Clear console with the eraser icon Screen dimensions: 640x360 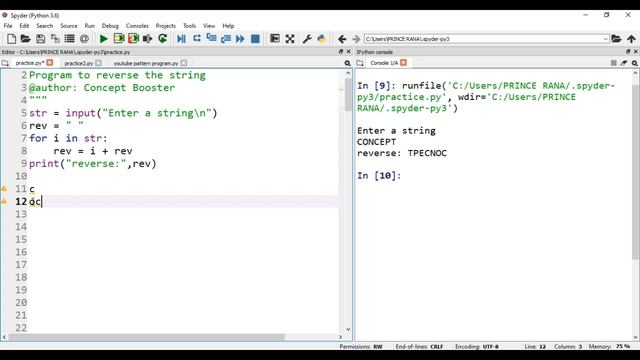624,63
